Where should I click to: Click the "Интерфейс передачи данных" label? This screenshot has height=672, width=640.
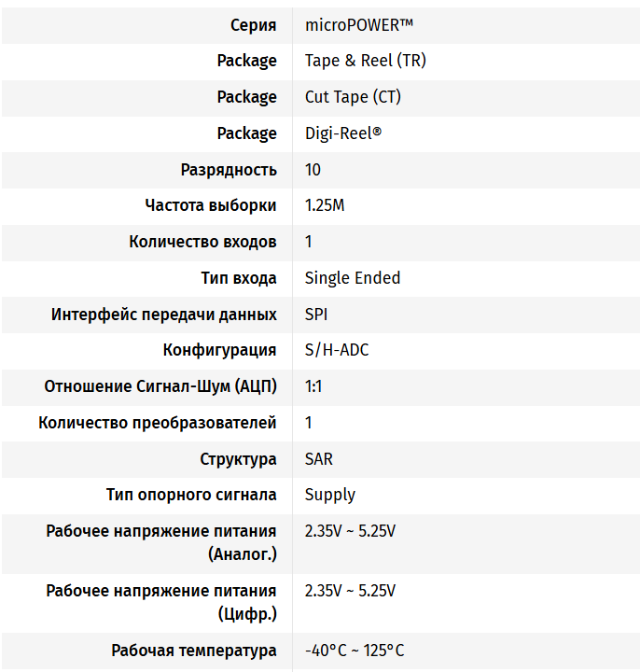(164, 315)
